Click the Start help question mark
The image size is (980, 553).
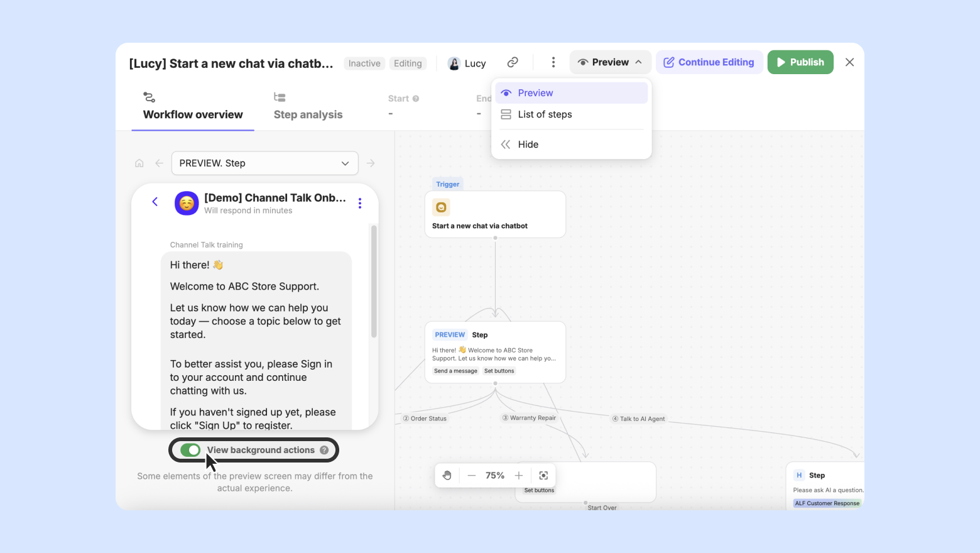[x=416, y=99]
